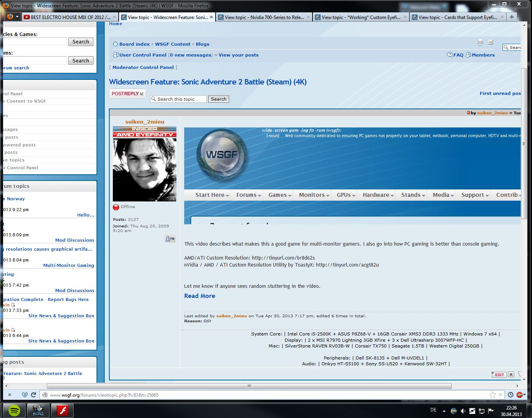Image resolution: width=532 pixels, height=418 pixels.
Task: Click Search button next to 'Search this topic'
Action: 219,99
